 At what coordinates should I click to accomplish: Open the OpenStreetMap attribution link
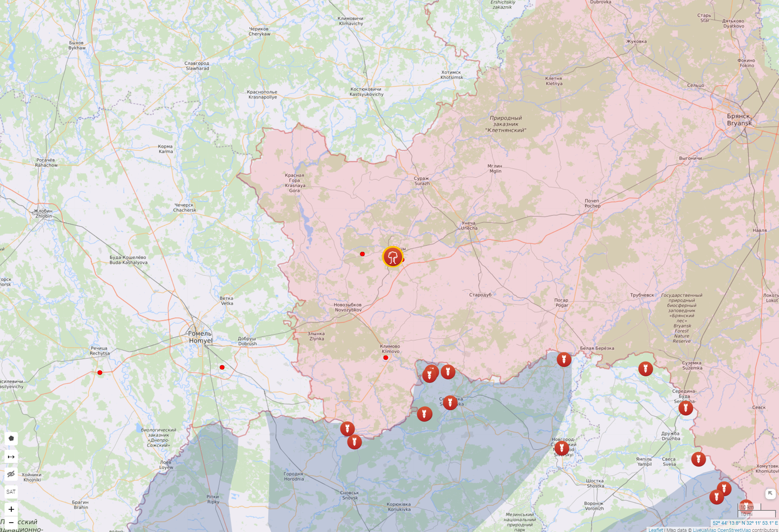tap(734, 530)
